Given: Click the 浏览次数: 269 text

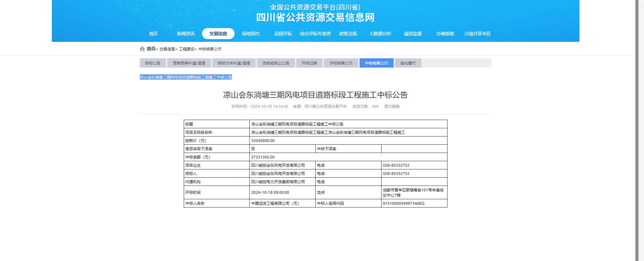Looking at the screenshot, I should pyautogui.click(x=365, y=106).
